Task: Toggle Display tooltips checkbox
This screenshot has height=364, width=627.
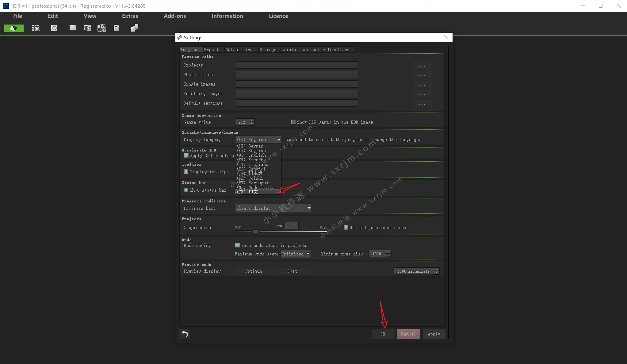Action: click(186, 172)
